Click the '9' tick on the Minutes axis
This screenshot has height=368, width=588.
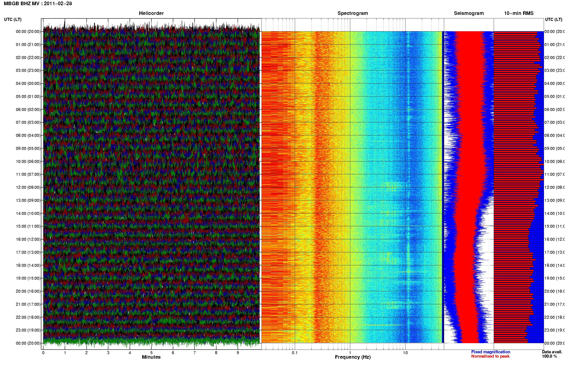[x=238, y=353]
